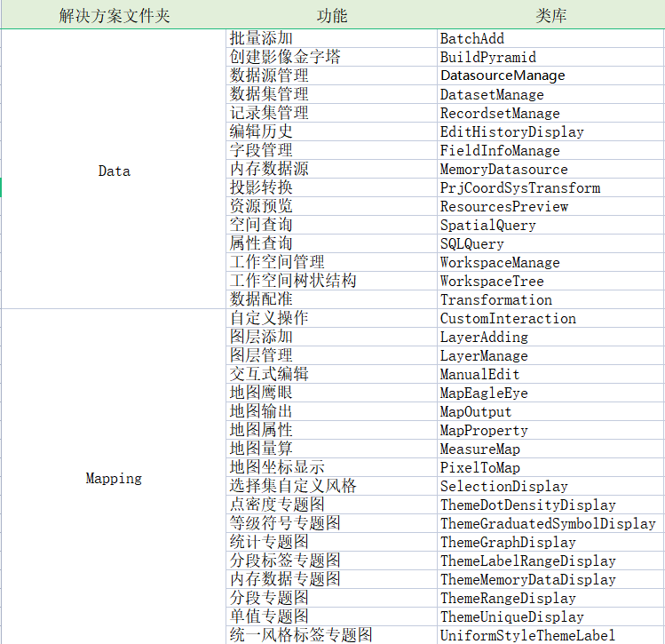Image resolution: width=665 pixels, height=644 pixels.
Task: Click the merged Mapping folder cell
Action: (114, 477)
